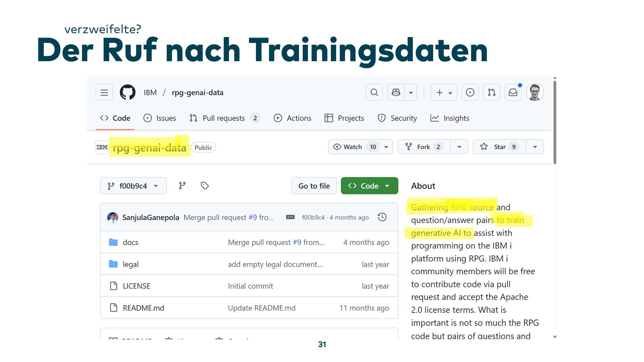Open the Copilot icon button
The image size is (644, 362).
(x=396, y=93)
